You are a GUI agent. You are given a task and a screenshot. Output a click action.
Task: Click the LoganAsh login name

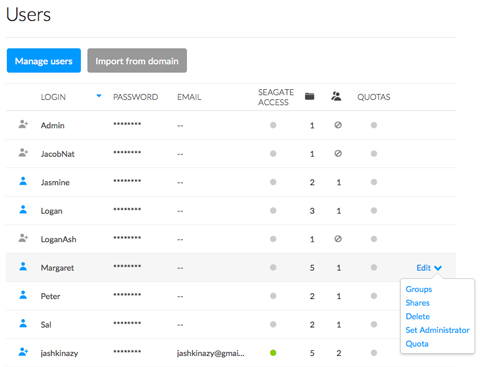pos(58,239)
